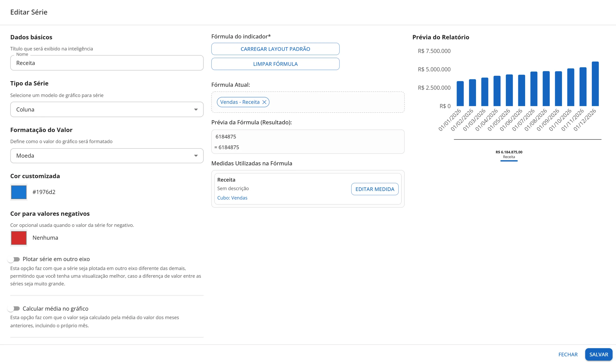Open the Moeda format dropdown arrow
Viewport: 616px width, 364px height.
point(196,156)
